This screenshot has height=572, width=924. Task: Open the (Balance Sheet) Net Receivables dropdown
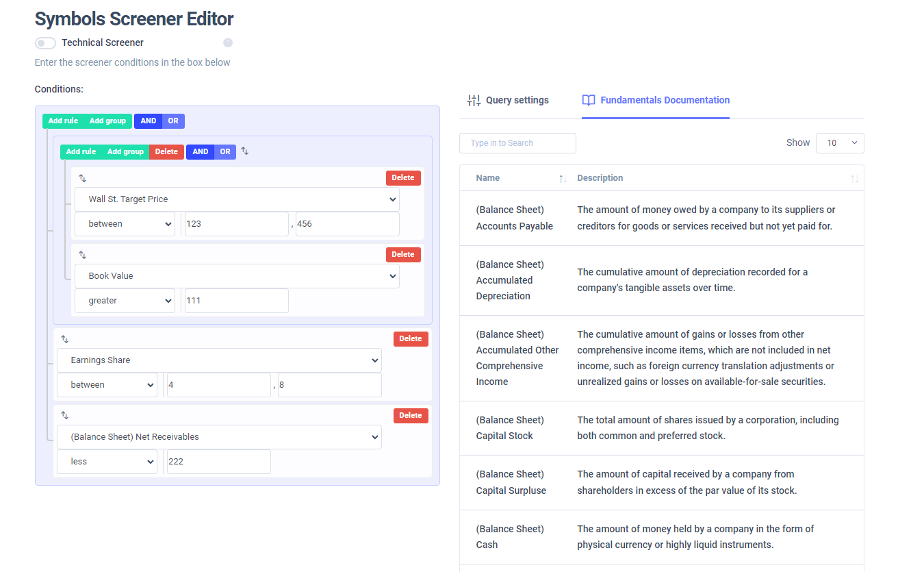point(219,437)
